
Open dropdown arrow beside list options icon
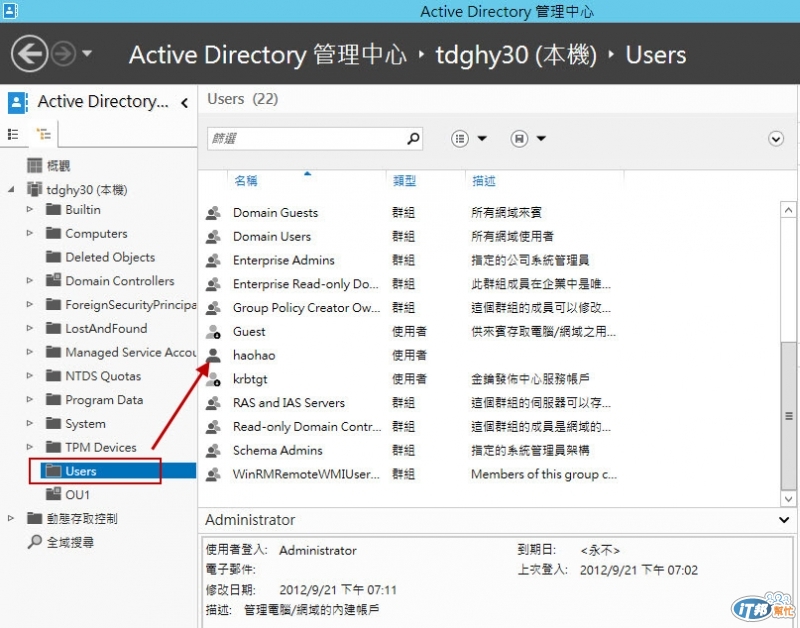point(482,138)
